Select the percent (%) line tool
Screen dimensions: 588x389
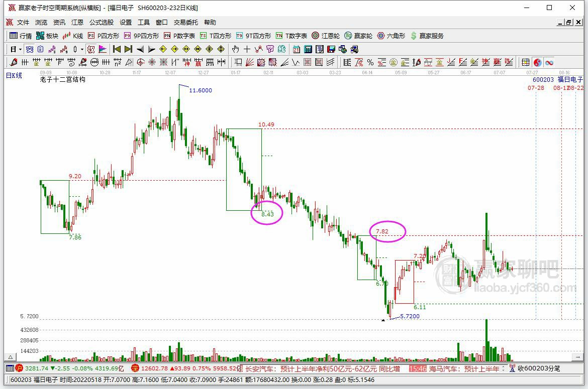point(370,62)
